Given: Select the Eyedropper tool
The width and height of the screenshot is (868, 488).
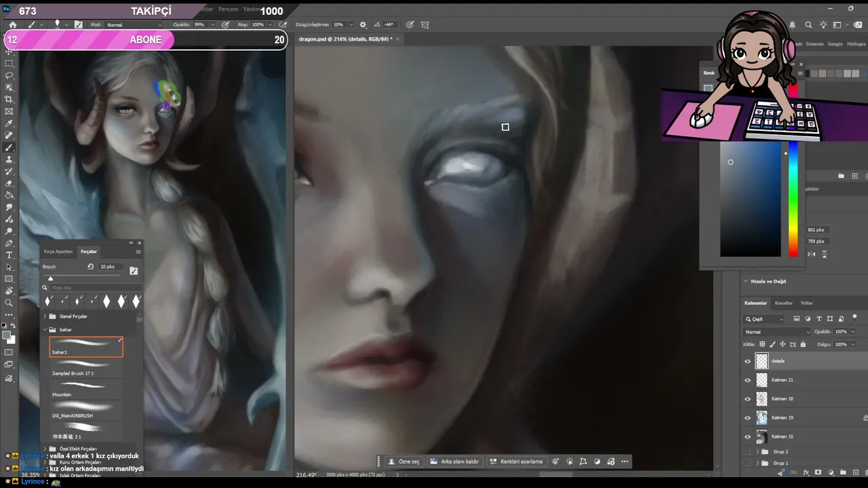Looking at the screenshot, I should click(9, 123).
